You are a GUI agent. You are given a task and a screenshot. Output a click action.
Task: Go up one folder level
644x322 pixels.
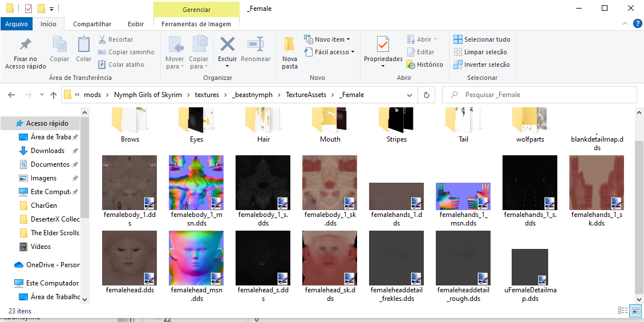(54, 95)
